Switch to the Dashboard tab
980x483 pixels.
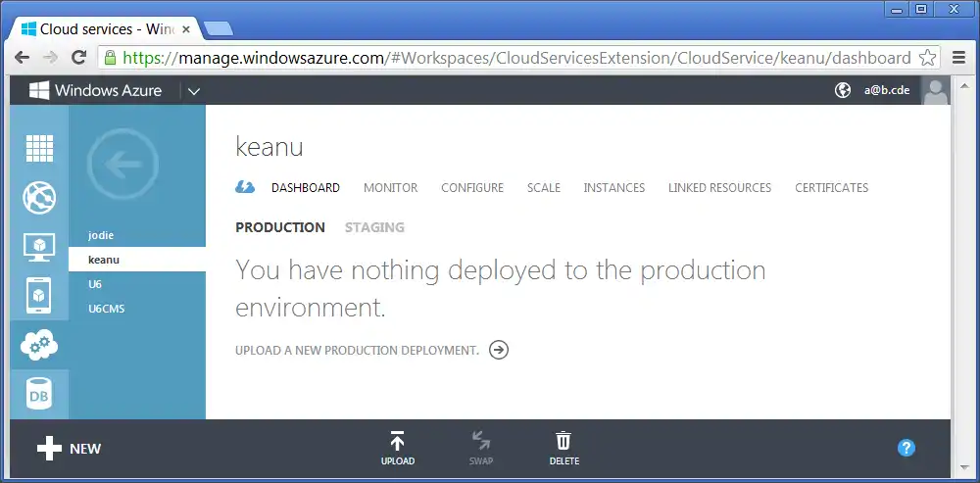coord(306,187)
